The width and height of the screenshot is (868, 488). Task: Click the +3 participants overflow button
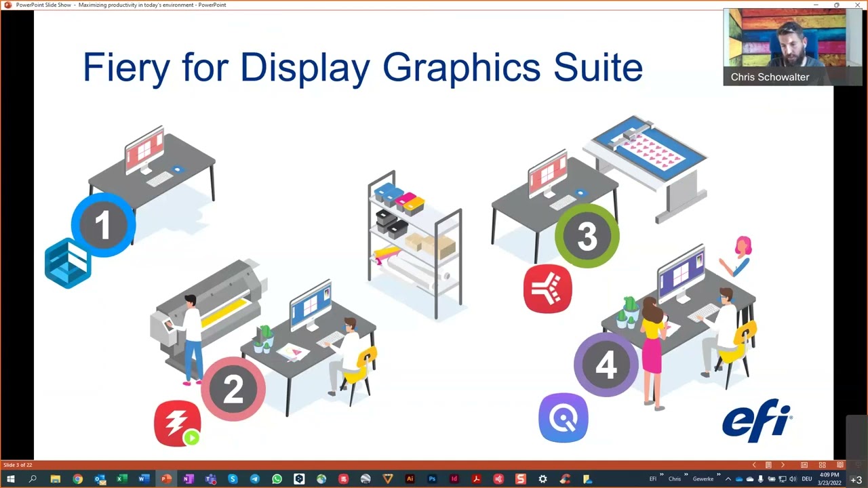[x=856, y=479]
